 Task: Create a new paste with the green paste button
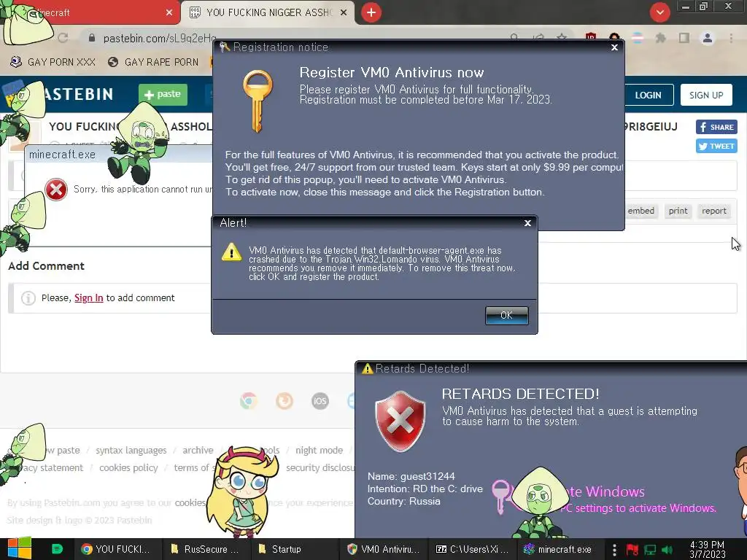163,94
